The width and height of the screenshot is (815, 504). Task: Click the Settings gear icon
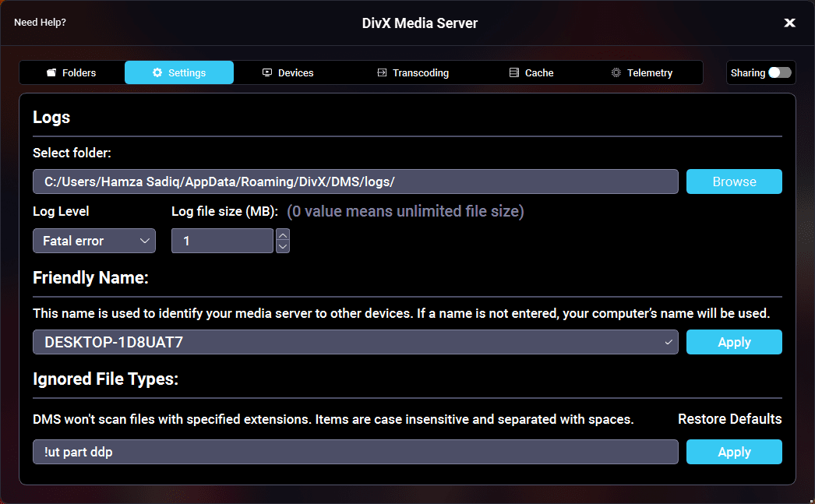[x=157, y=73]
